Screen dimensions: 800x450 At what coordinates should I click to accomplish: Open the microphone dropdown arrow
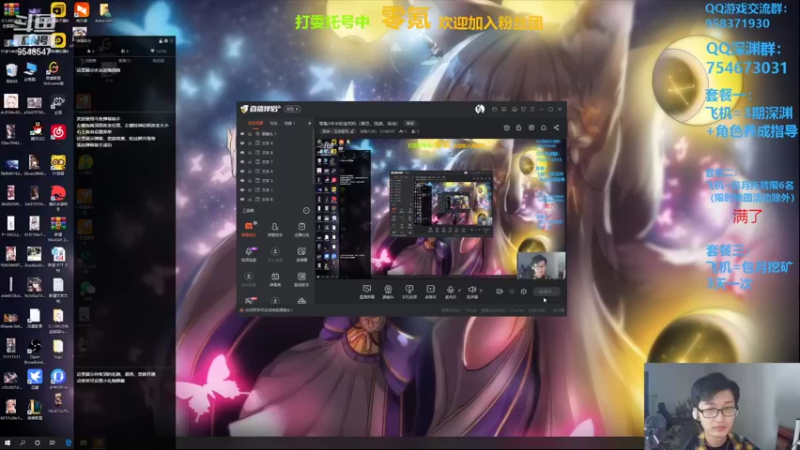click(x=459, y=290)
